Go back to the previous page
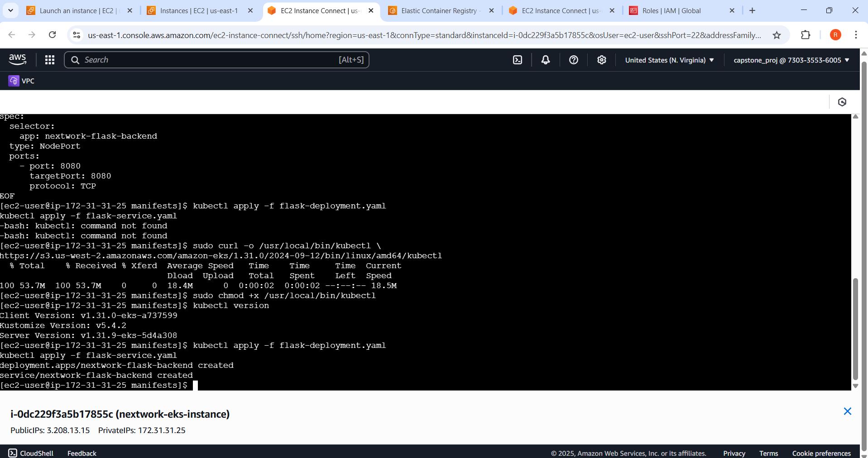 point(12,35)
